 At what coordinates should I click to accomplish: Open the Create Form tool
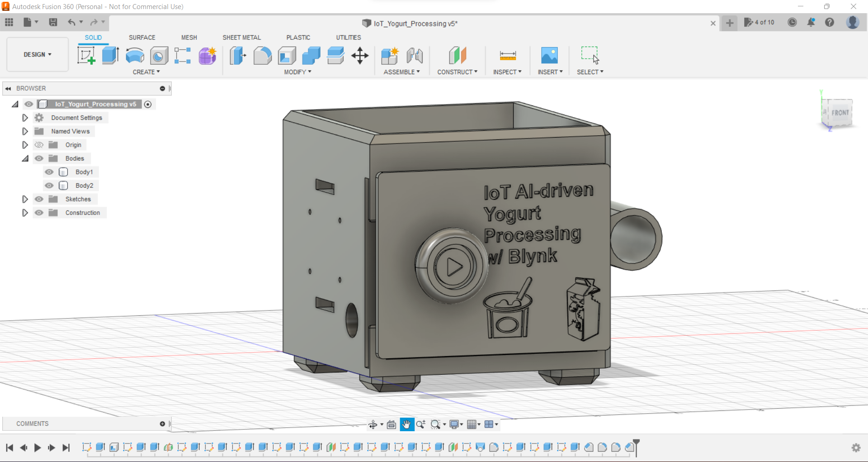pos(208,56)
